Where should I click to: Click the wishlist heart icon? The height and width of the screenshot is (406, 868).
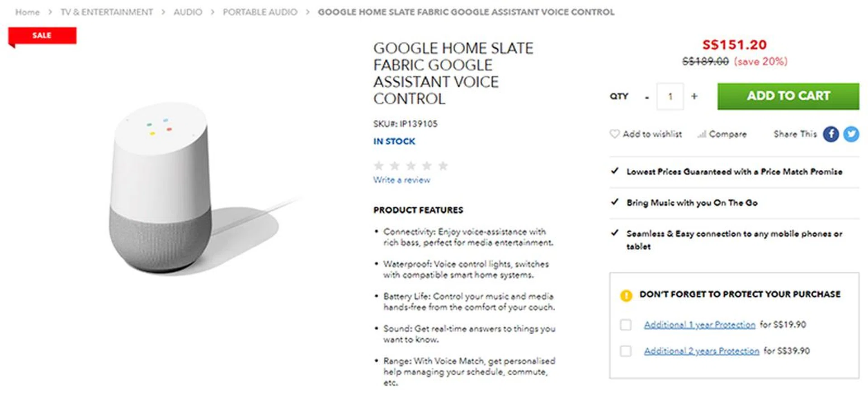[x=614, y=134]
